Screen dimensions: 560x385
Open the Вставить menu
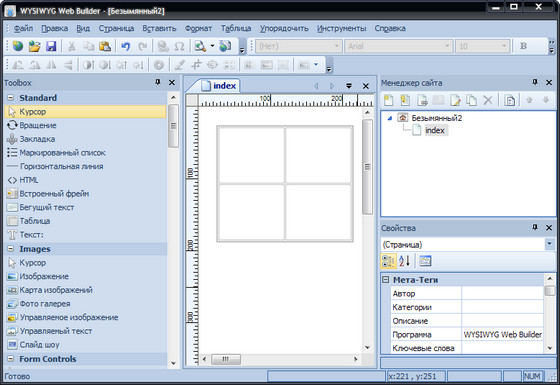pyautogui.click(x=159, y=28)
